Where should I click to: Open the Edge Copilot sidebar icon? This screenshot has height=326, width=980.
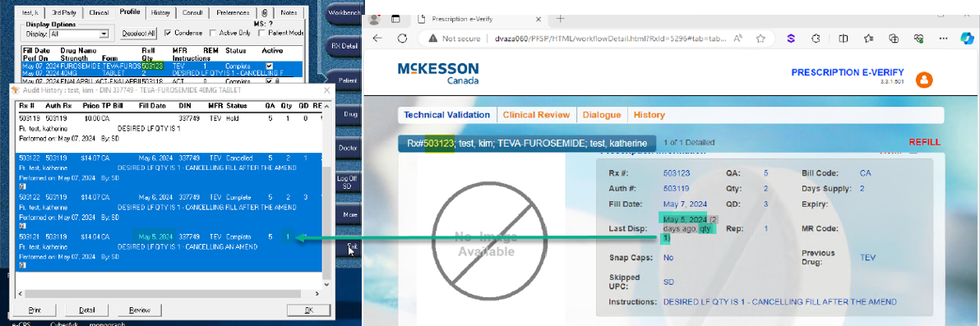pyautogui.click(x=966, y=38)
